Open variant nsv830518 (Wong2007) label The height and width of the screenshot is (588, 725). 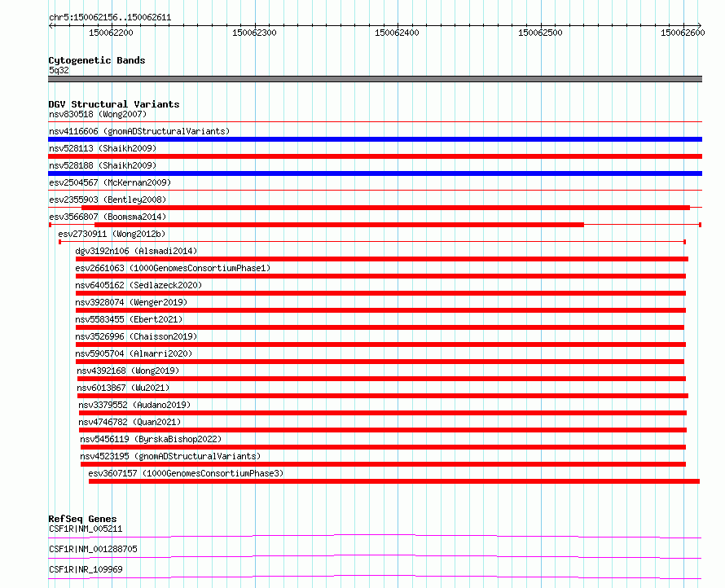point(98,114)
